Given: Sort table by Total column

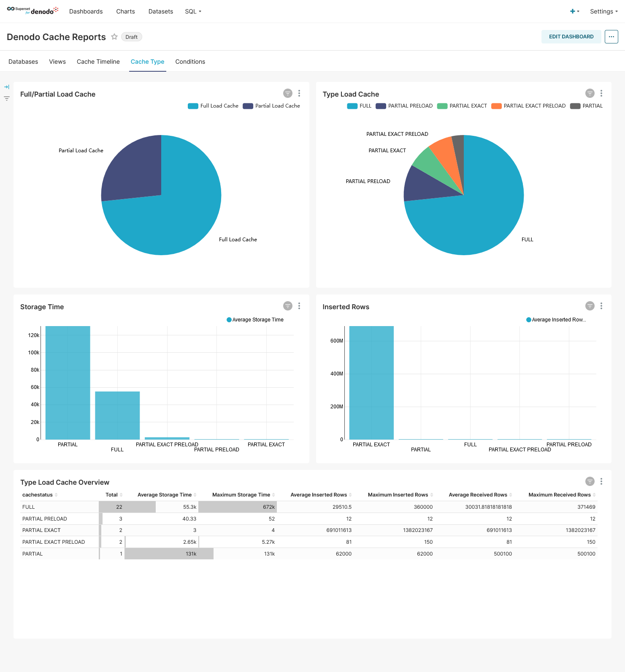Looking at the screenshot, I should coord(114,495).
